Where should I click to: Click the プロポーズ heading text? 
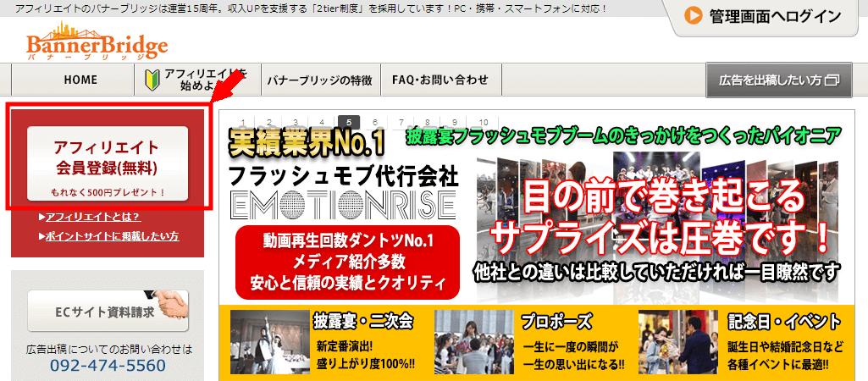[556, 321]
